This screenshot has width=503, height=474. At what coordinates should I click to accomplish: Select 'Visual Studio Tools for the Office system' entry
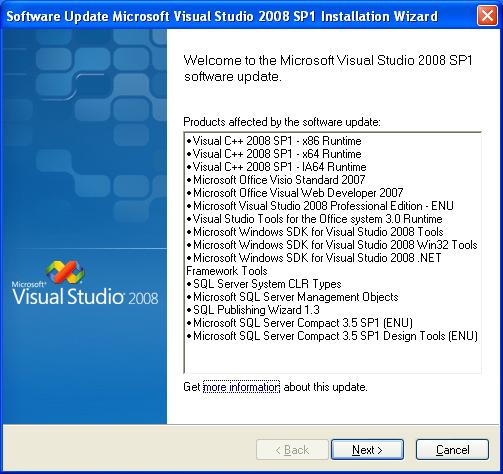314,219
